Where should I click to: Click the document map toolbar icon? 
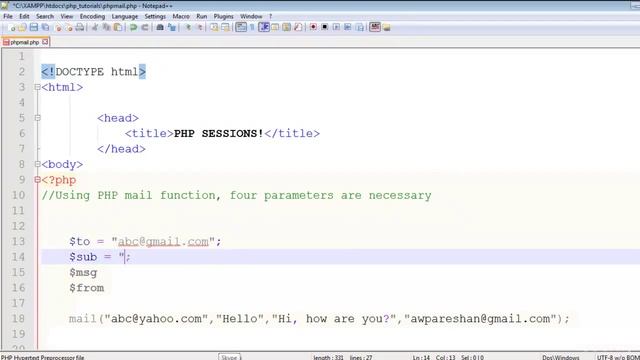click(286, 27)
